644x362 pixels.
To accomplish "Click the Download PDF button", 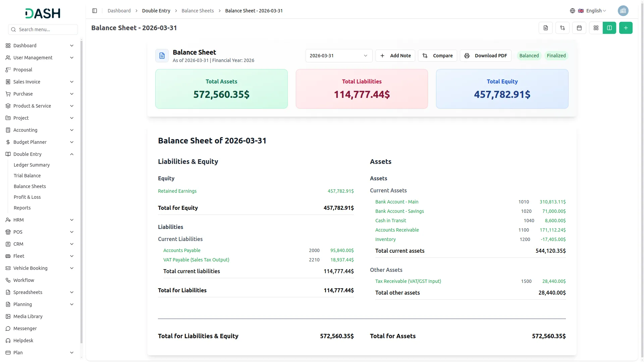I will pyautogui.click(x=485, y=56).
